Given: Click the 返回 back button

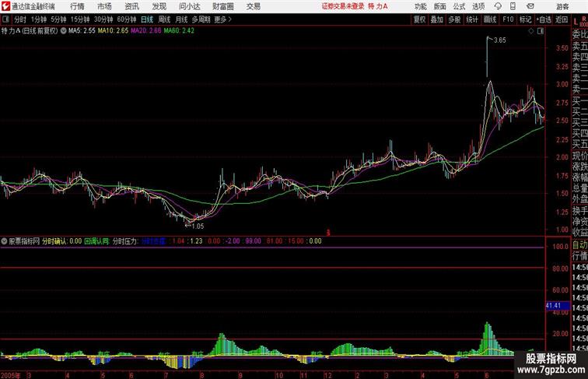Looking at the screenshot, I should 562,19.
